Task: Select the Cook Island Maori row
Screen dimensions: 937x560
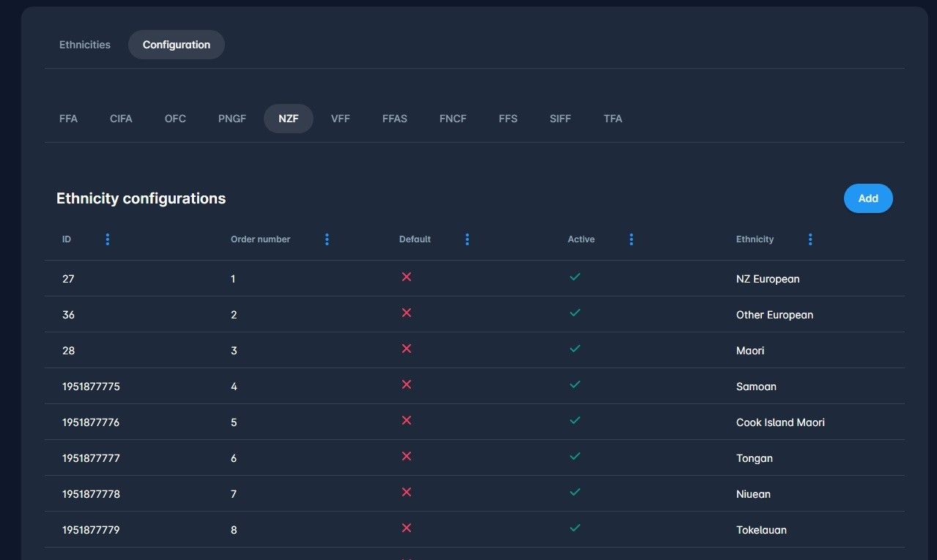Action: point(780,422)
